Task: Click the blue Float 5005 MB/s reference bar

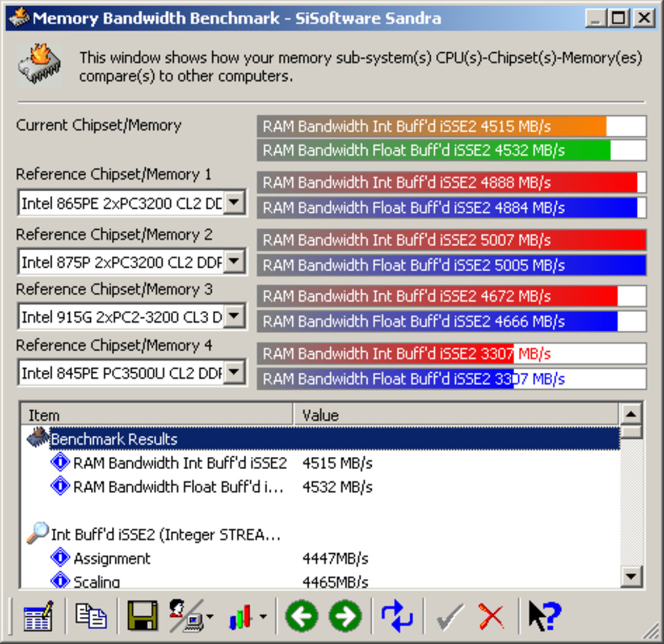Action: 451,266
